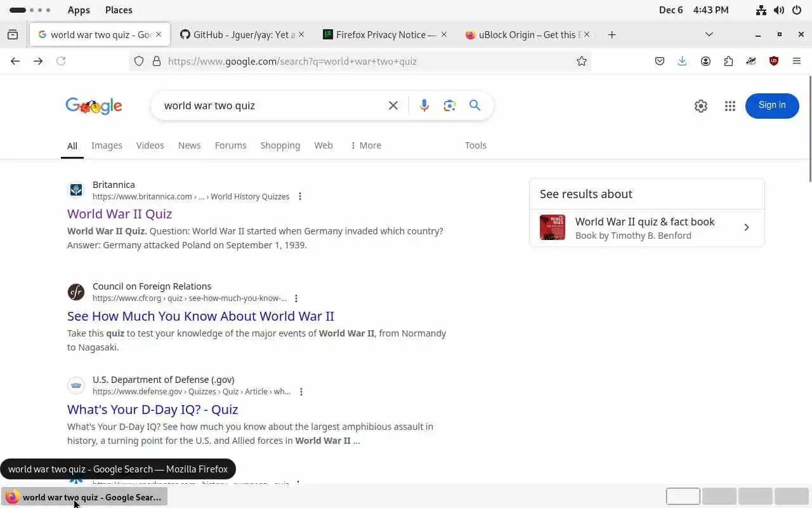Open the Places menu in top bar

coord(119,10)
